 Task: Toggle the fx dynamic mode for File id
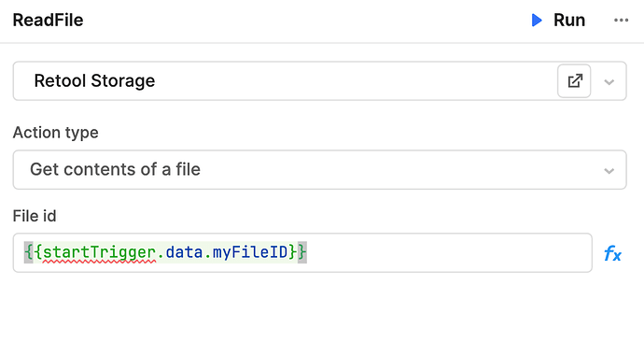tap(612, 253)
